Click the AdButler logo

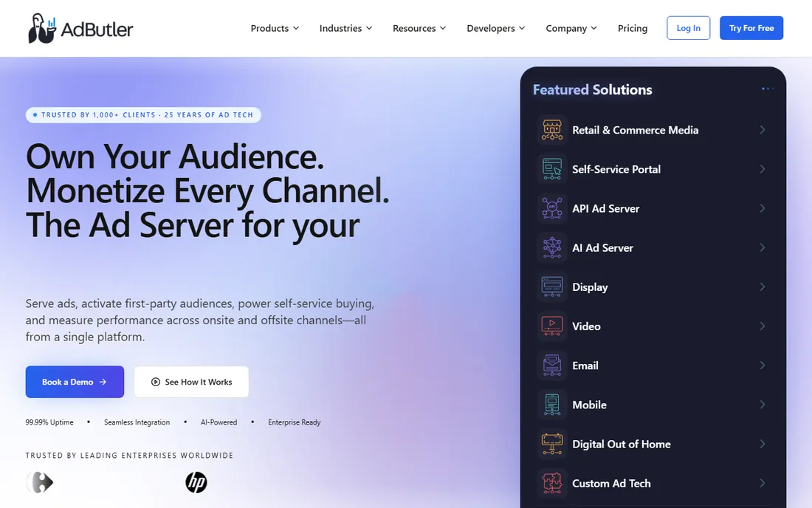coord(80,29)
